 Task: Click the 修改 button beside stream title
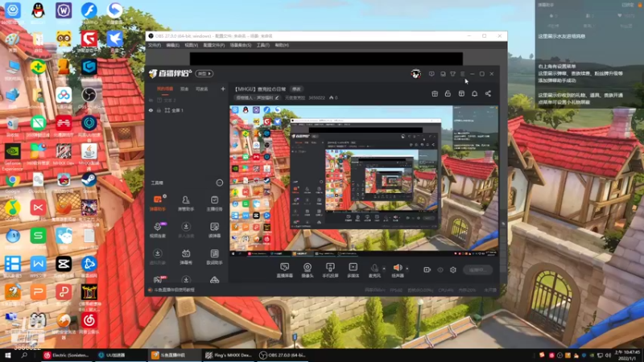(x=296, y=89)
